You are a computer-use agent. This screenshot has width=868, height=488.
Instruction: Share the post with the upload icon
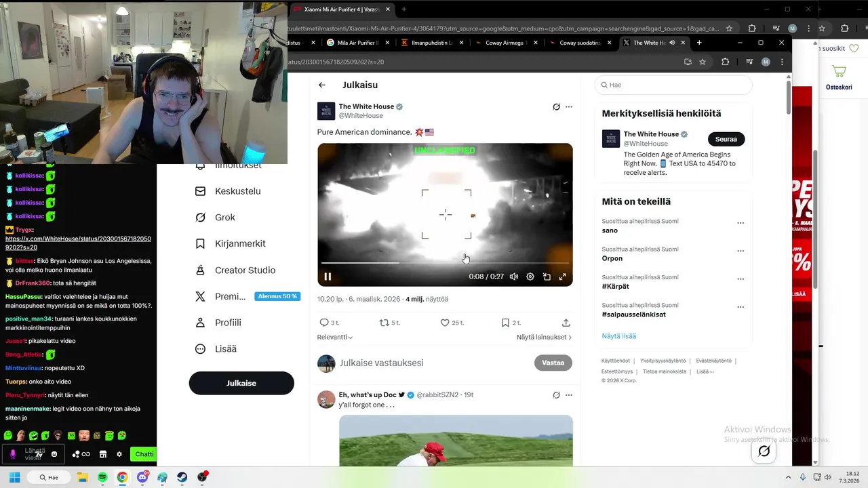pos(566,323)
